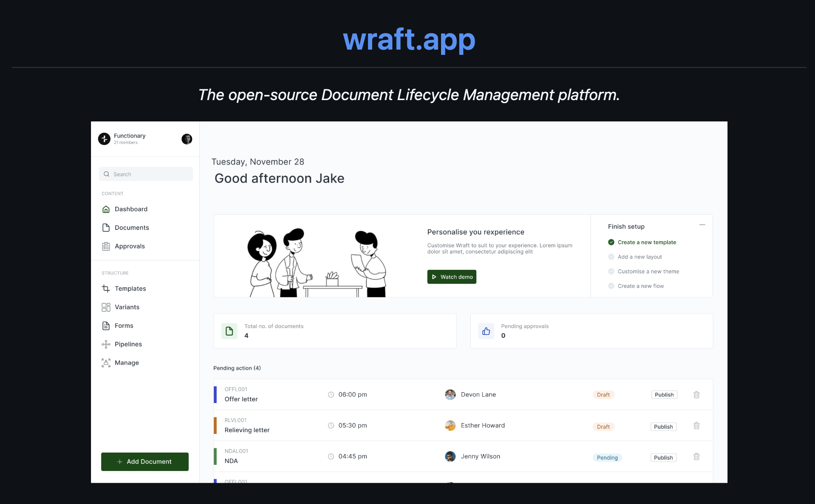
Task: Delete the Relieving letter via trash icon
Action: [x=697, y=426]
